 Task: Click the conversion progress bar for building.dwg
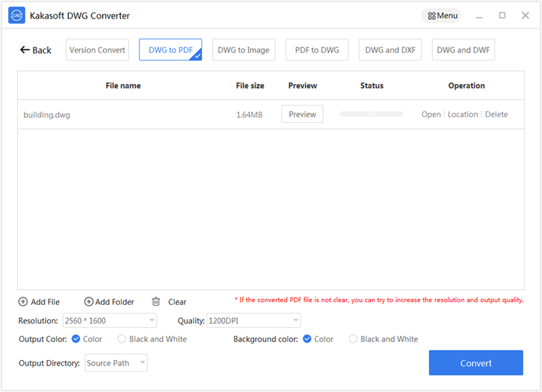[x=371, y=114]
